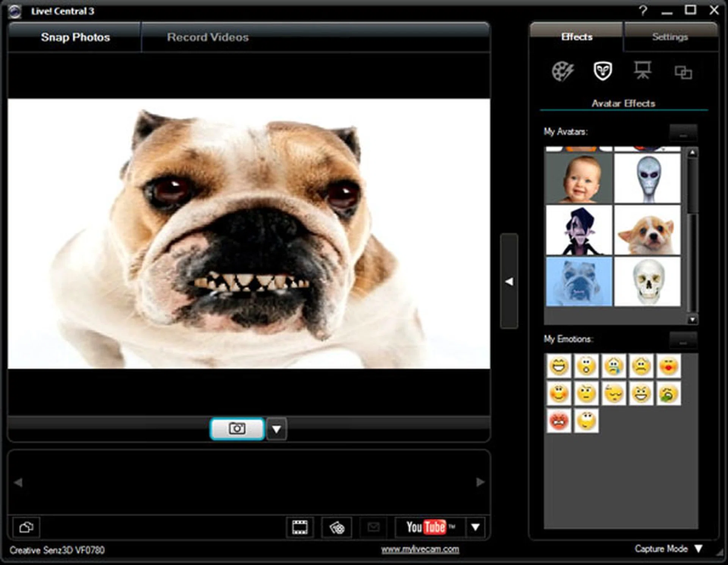Collapse the Effects panel with the side arrow
728x565 pixels.
pos(510,281)
